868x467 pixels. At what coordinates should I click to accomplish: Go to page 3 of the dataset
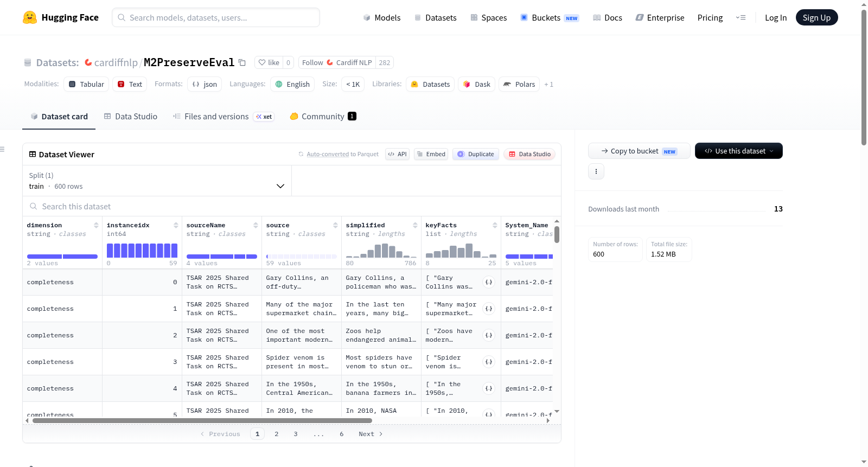296,434
